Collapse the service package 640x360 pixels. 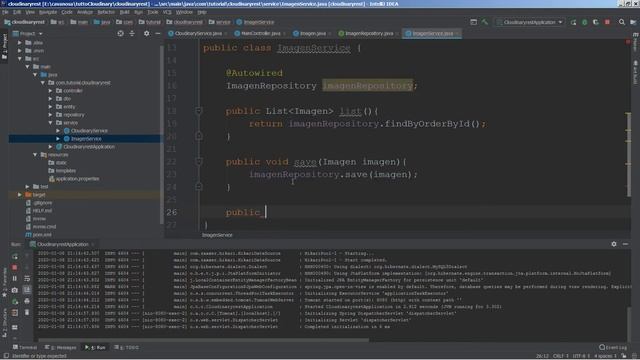click(x=51, y=122)
